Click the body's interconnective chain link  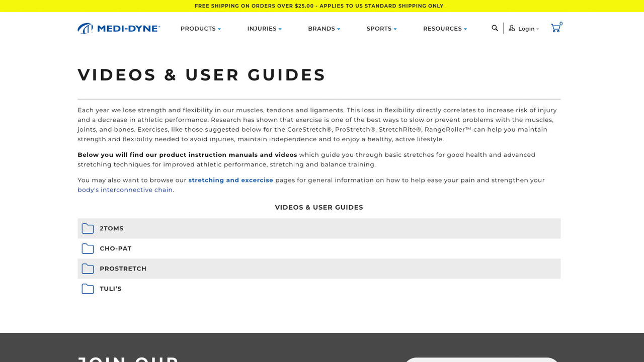[x=125, y=190]
